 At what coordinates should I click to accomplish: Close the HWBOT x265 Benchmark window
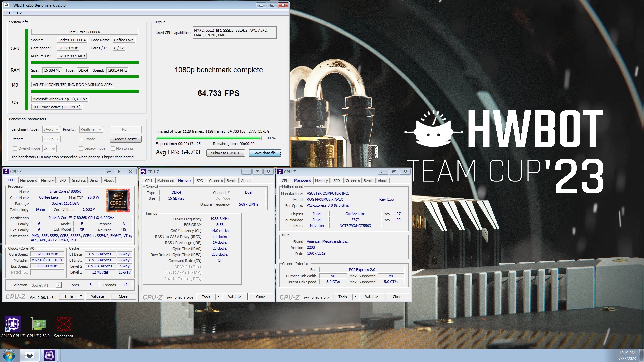tap(283, 5)
